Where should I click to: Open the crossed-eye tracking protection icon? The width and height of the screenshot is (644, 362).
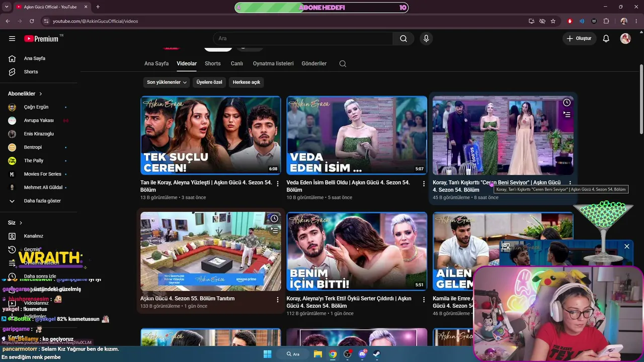[542, 21]
